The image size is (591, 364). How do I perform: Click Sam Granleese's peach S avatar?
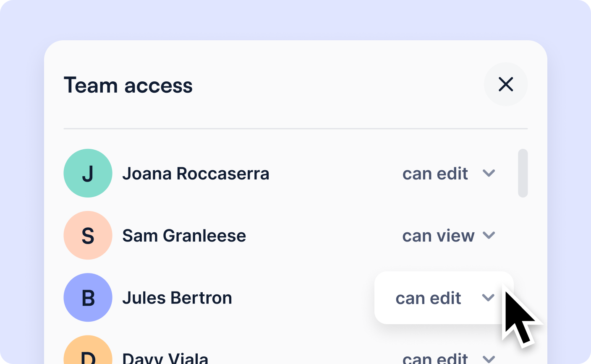(88, 235)
